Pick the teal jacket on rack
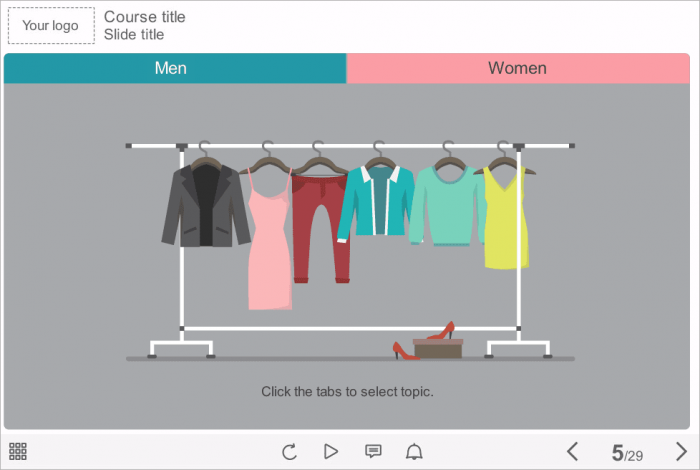 coord(376,202)
